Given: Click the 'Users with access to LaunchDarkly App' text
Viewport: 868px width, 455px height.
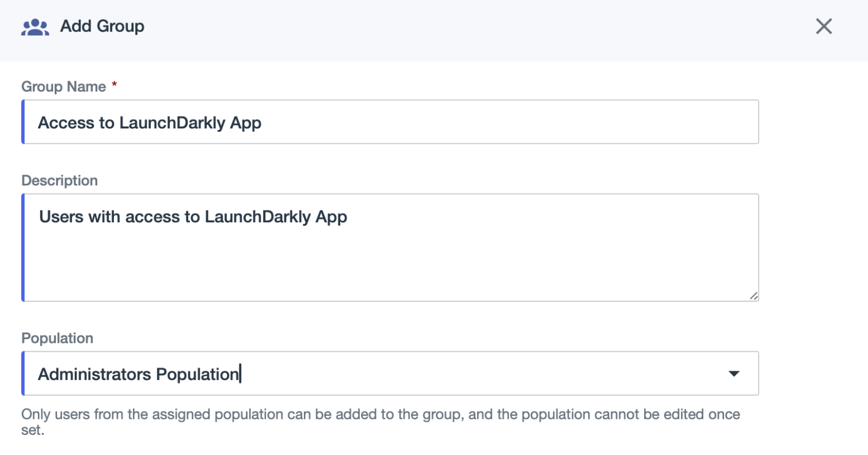Looking at the screenshot, I should (192, 217).
